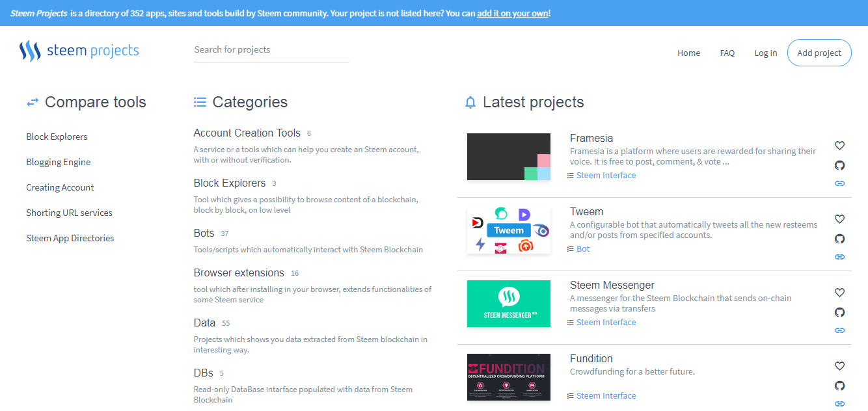Open Fundition thumbnail image
The width and height of the screenshot is (868, 411).
pyautogui.click(x=509, y=377)
